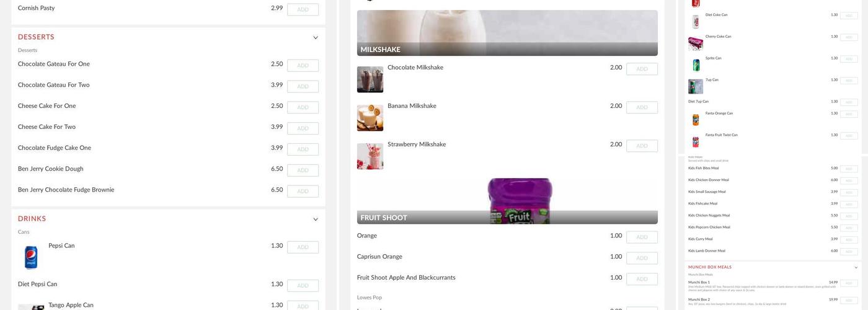Click the Banana Milkshake picture
The height and width of the screenshot is (310, 868).
click(370, 118)
